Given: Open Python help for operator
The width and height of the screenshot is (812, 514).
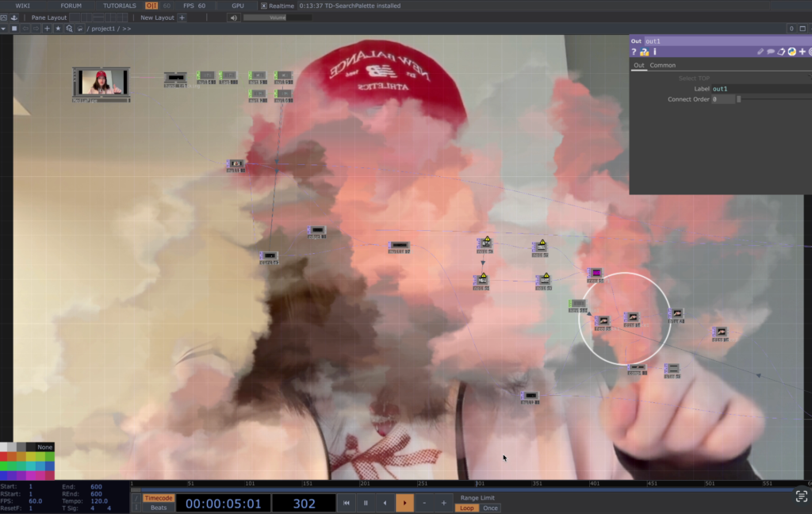Looking at the screenshot, I should pyautogui.click(x=644, y=52).
